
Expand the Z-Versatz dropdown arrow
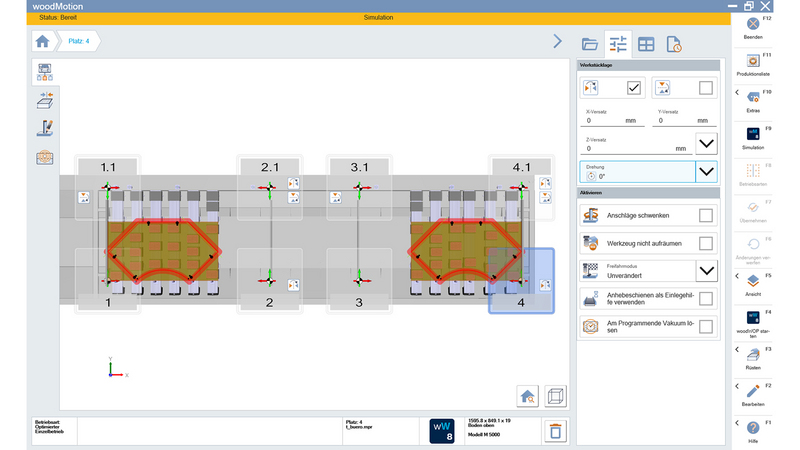(x=706, y=143)
